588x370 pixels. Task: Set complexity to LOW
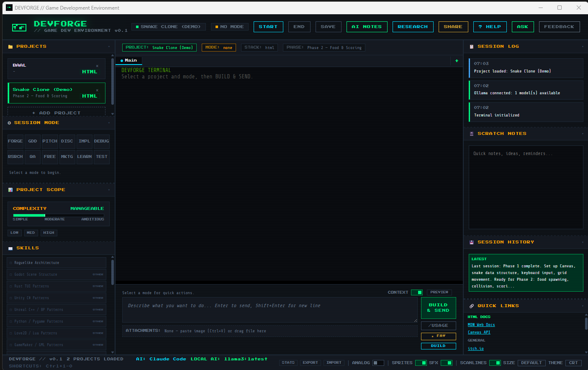pos(15,233)
